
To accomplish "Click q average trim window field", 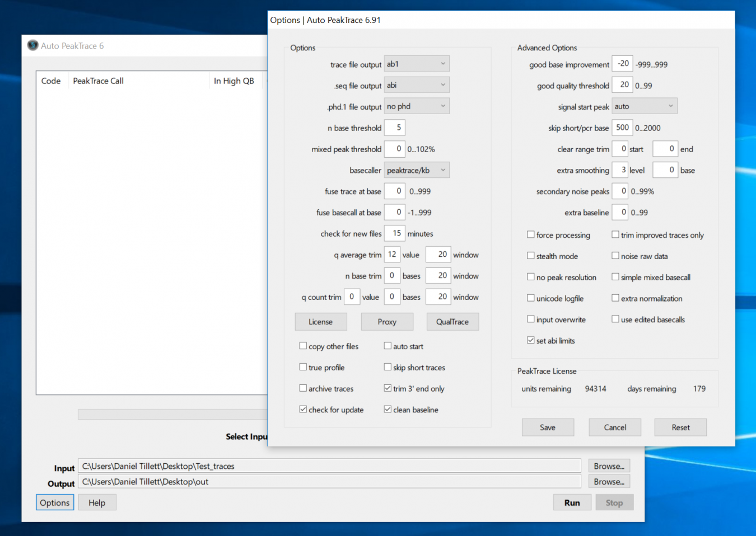I will 438,255.
